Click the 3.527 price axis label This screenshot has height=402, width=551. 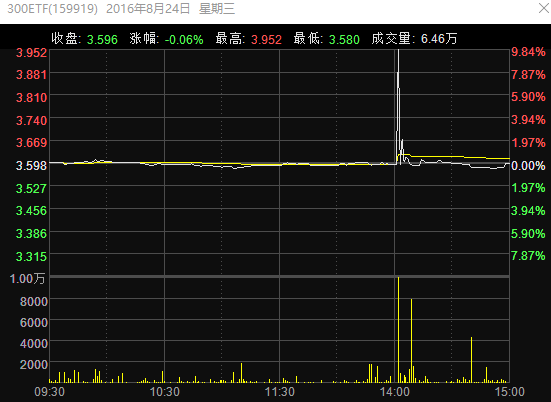click(31, 189)
